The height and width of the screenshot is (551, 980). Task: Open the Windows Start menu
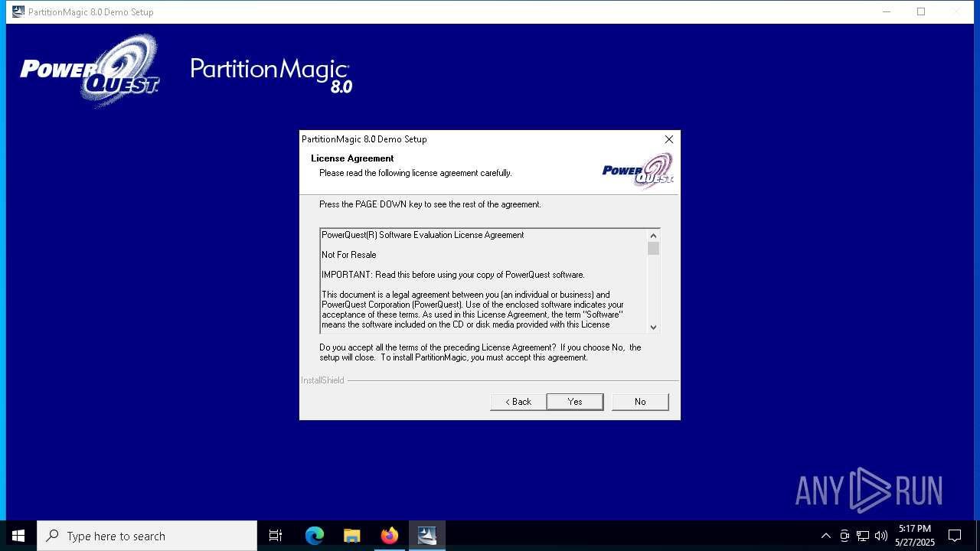tap(18, 536)
